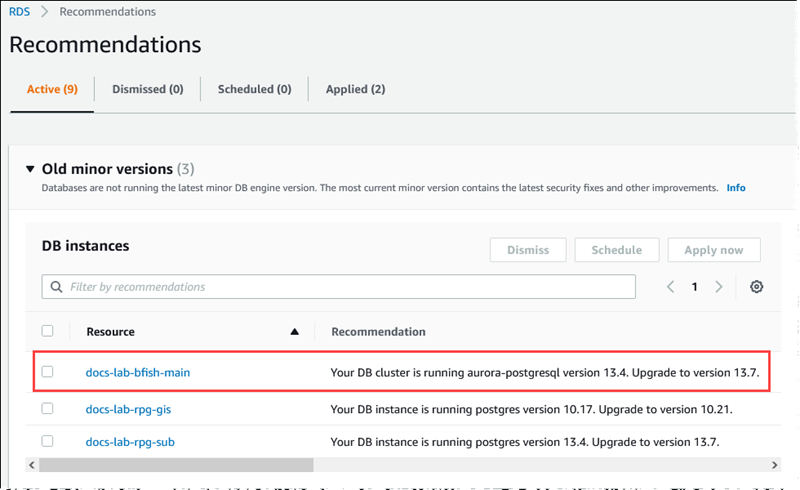Click the Schedule button
The height and width of the screenshot is (490, 800).
pos(616,250)
